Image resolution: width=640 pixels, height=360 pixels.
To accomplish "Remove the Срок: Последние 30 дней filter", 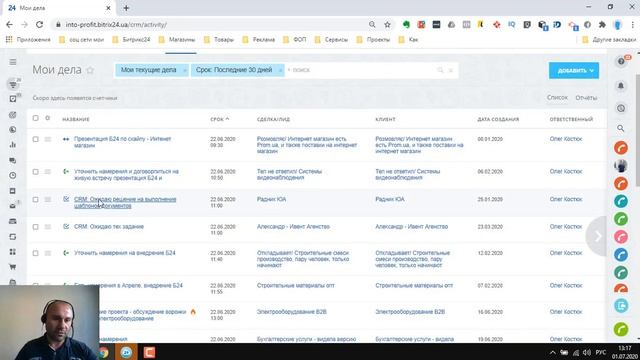I will click(x=280, y=70).
